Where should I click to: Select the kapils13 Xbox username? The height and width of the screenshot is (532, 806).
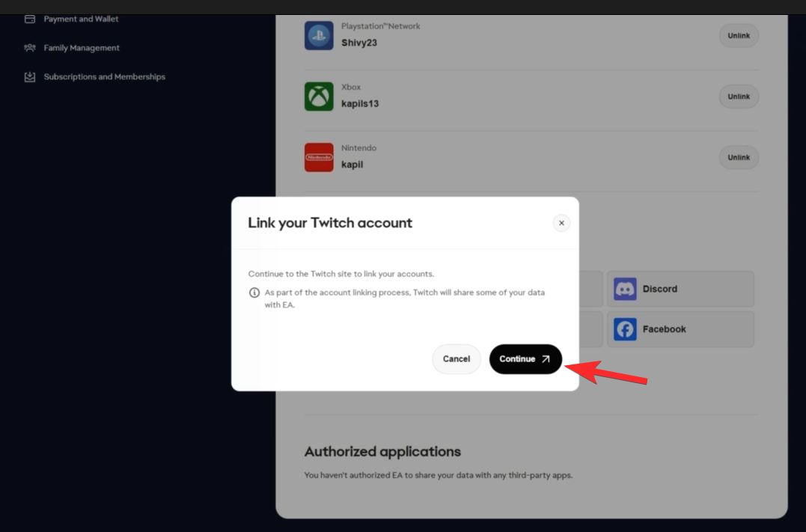[360, 104]
